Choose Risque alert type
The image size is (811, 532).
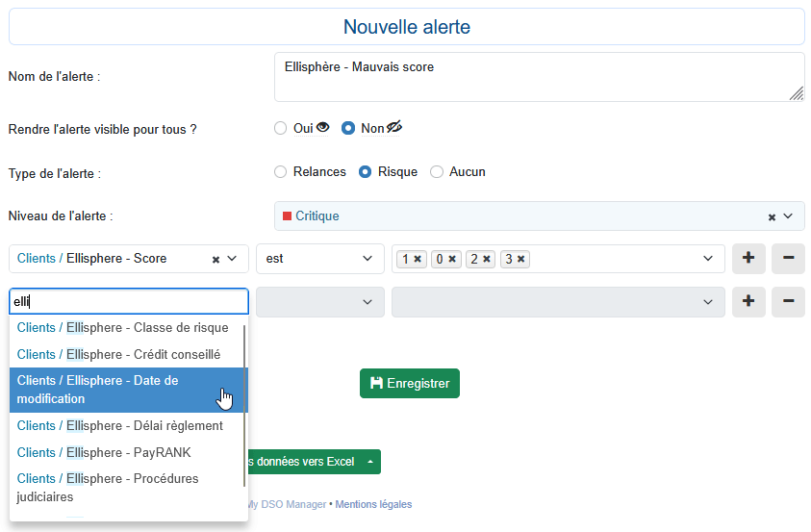(366, 171)
